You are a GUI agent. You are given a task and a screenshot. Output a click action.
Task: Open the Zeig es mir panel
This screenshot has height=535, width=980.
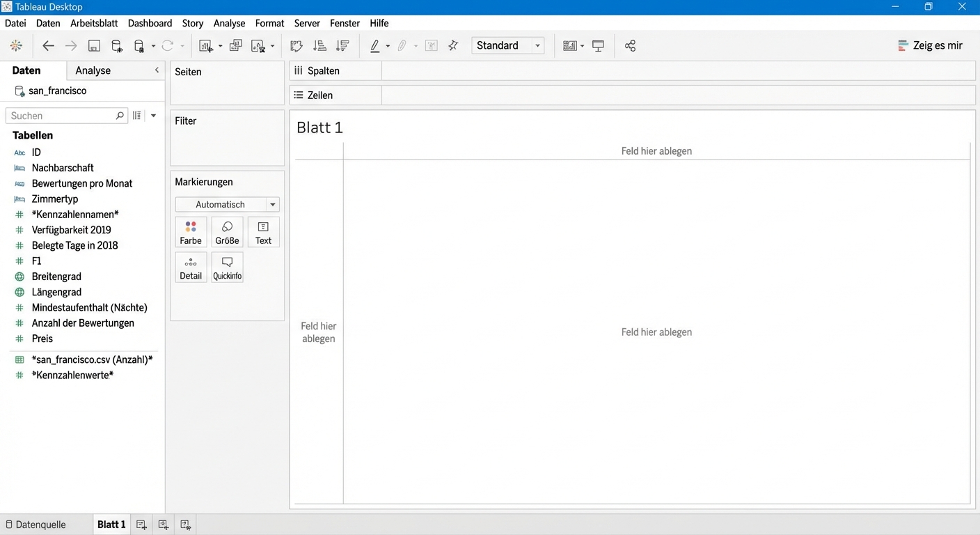[x=930, y=46]
